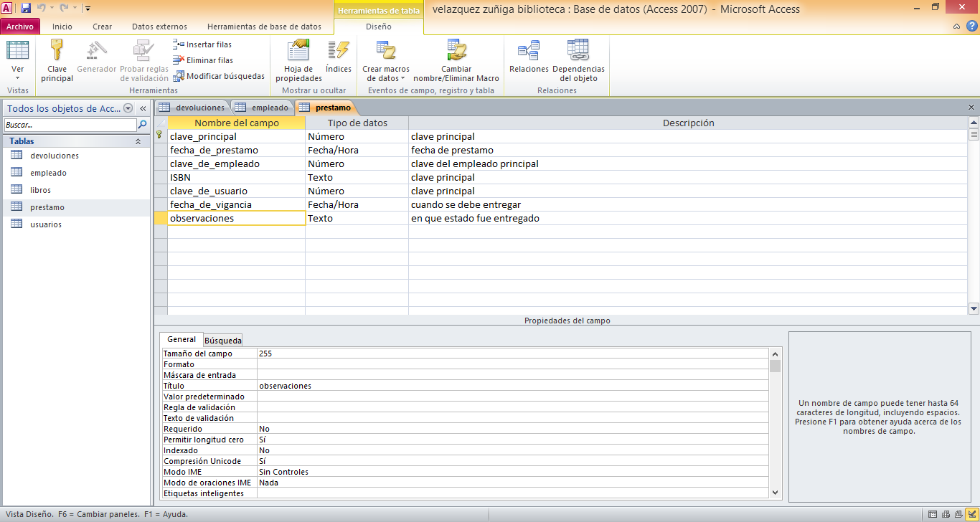The width and height of the screenshot is (980, 522).
Task: Click properties panel scroll down arrow
Action: pos(775,493)
